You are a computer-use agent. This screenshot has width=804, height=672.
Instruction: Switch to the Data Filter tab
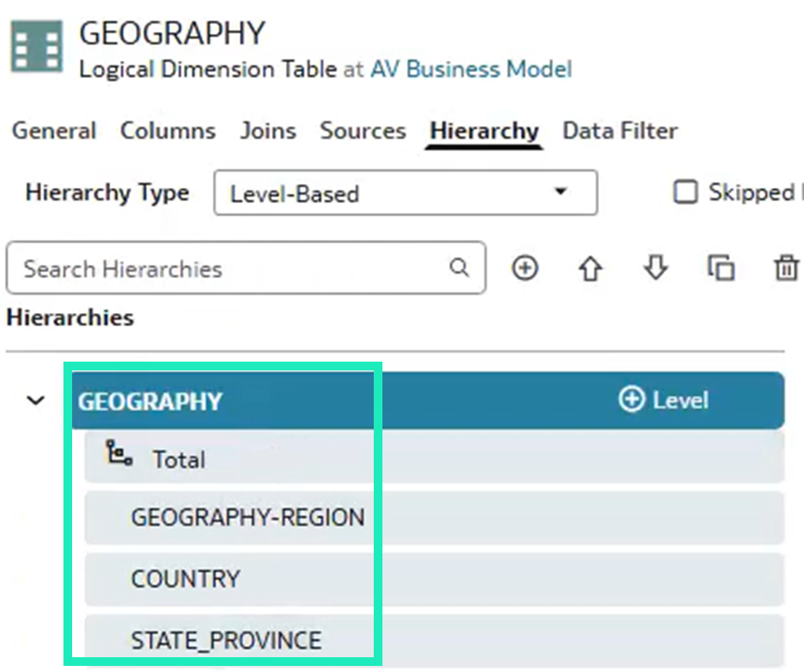pos(619,130)
